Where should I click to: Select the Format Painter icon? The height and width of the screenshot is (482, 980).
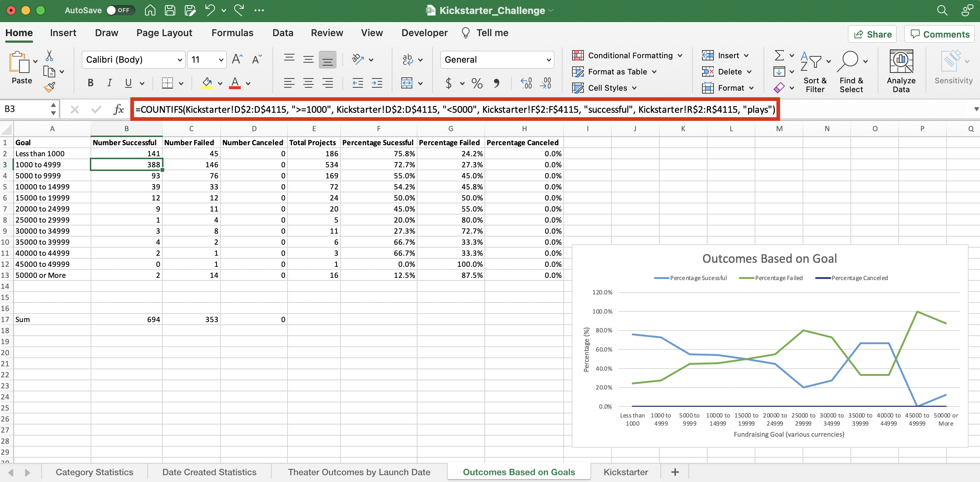coord(50,87)
